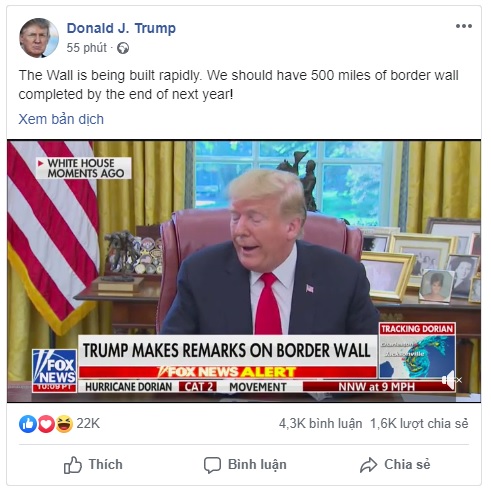Click Donald J. Trump profile picture
Viewport: 491px width, 497px height.
(x=39, y=38)
